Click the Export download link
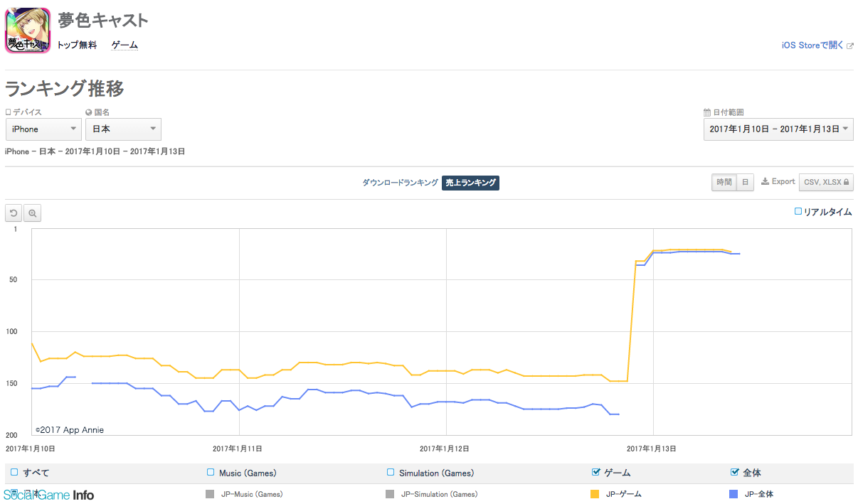The height and width of the screenshot is (504, 858). (778, 182)
